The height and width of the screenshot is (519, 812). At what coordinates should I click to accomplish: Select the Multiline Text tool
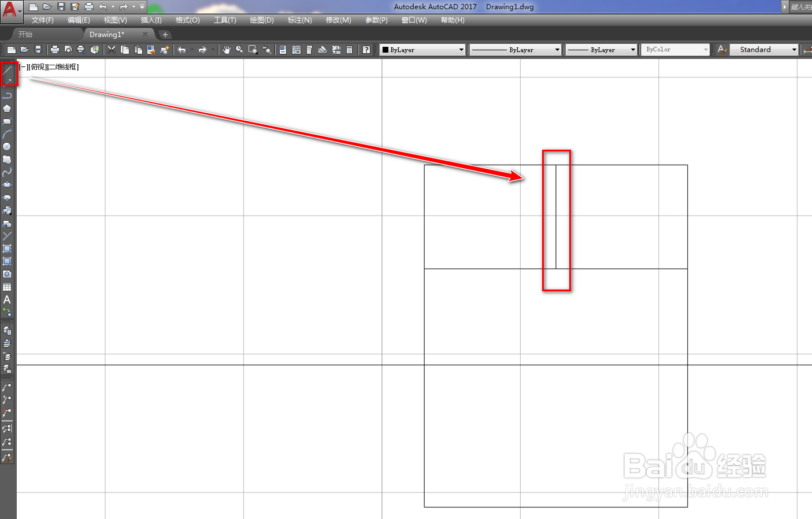click(x=7, y=299)
